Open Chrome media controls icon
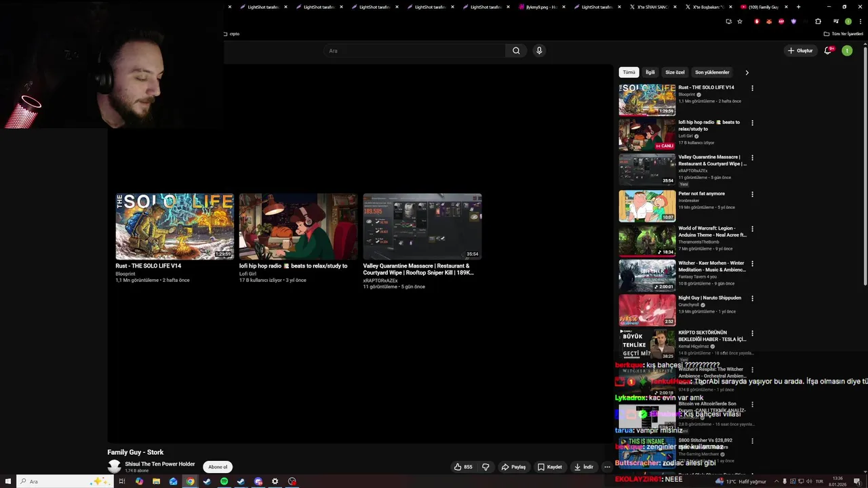The height and width of the screenshot is (488, 868). (835, 21)
